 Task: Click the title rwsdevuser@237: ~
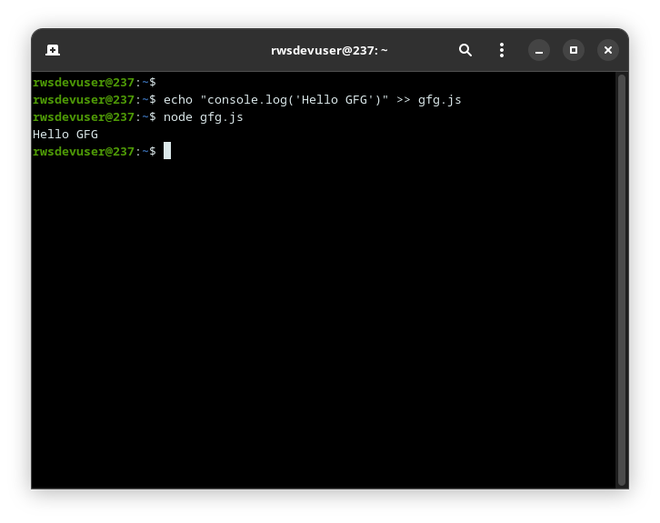point(329,50)
